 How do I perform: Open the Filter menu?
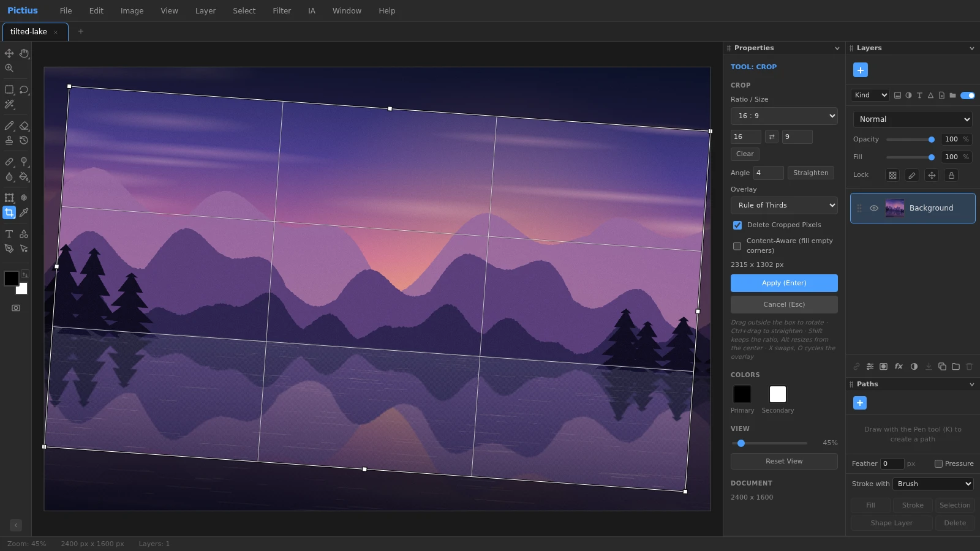[282, 11]
